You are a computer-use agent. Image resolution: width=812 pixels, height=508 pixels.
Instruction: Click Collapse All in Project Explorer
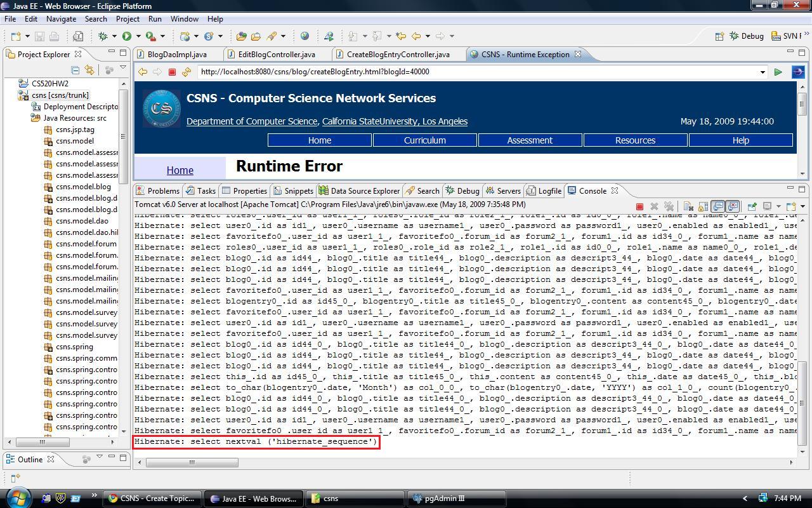[75, 70]
